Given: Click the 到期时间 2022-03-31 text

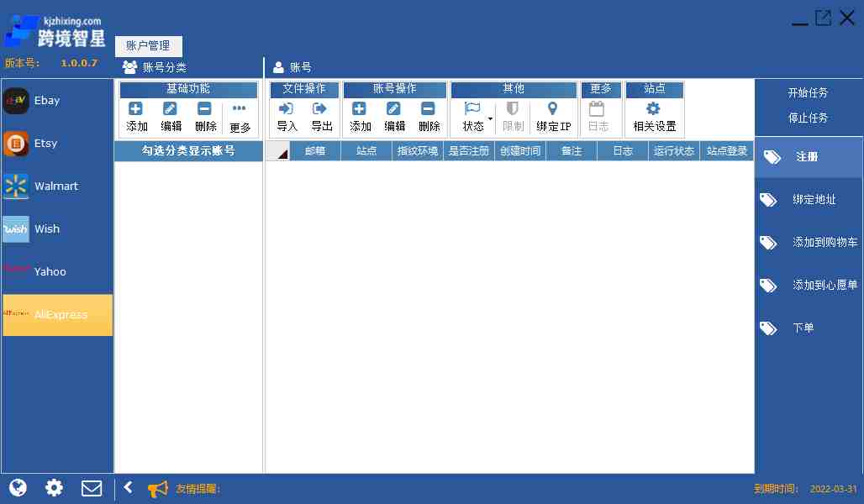Looking at the screenshot, I should coord(806,489).
